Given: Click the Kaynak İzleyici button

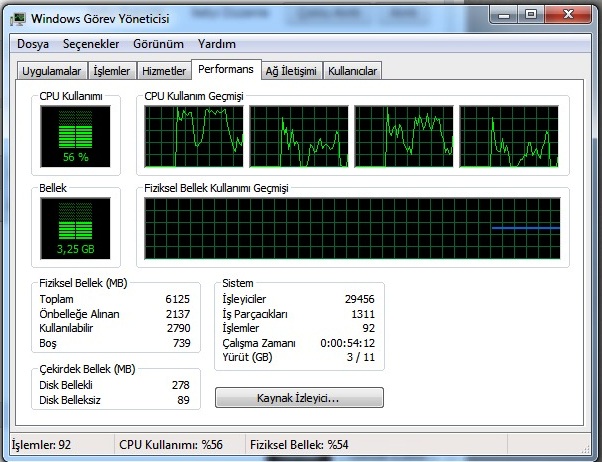Looking at the screenshot, I should point(299,397).
